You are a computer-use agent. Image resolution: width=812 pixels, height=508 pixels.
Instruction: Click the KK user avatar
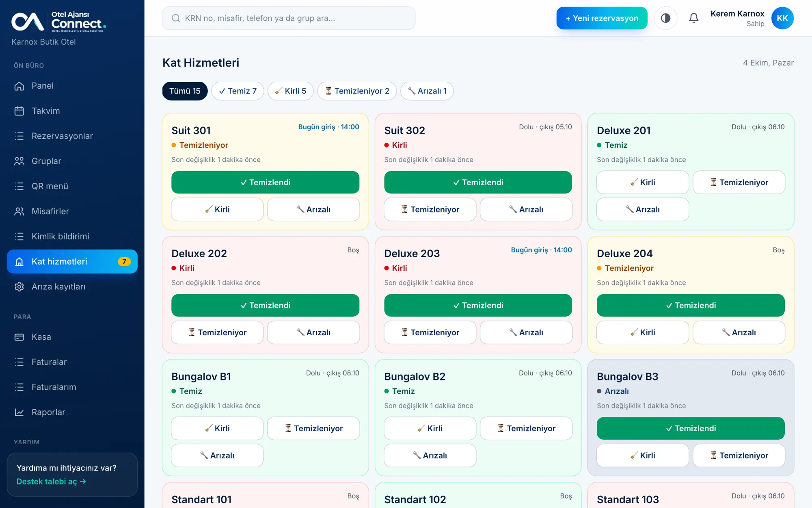point(782,18)
